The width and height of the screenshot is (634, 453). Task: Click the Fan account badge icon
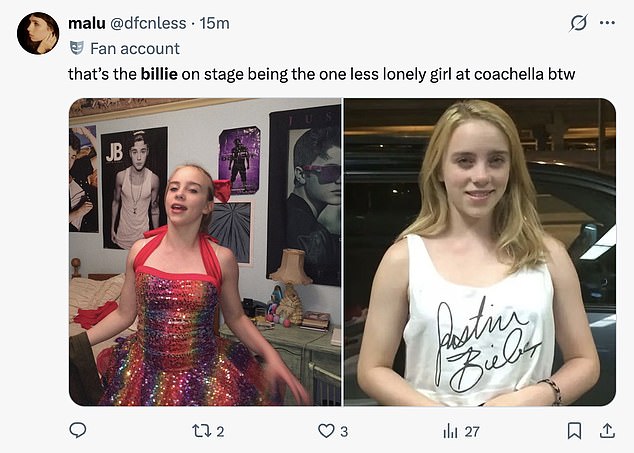pos(77,47)
